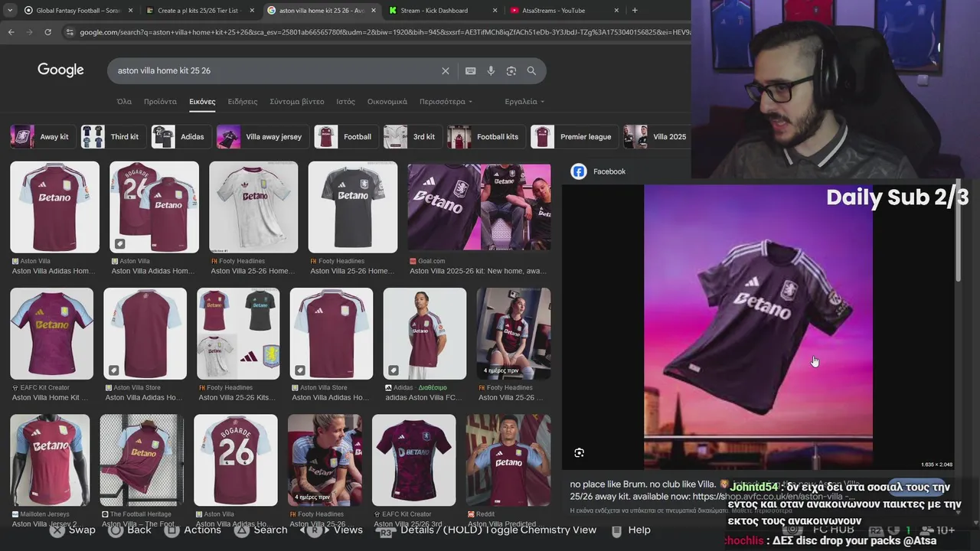Open the on-screen keyboard icon in search
This screenshot has height=551, width=980.
click(471, 70)
